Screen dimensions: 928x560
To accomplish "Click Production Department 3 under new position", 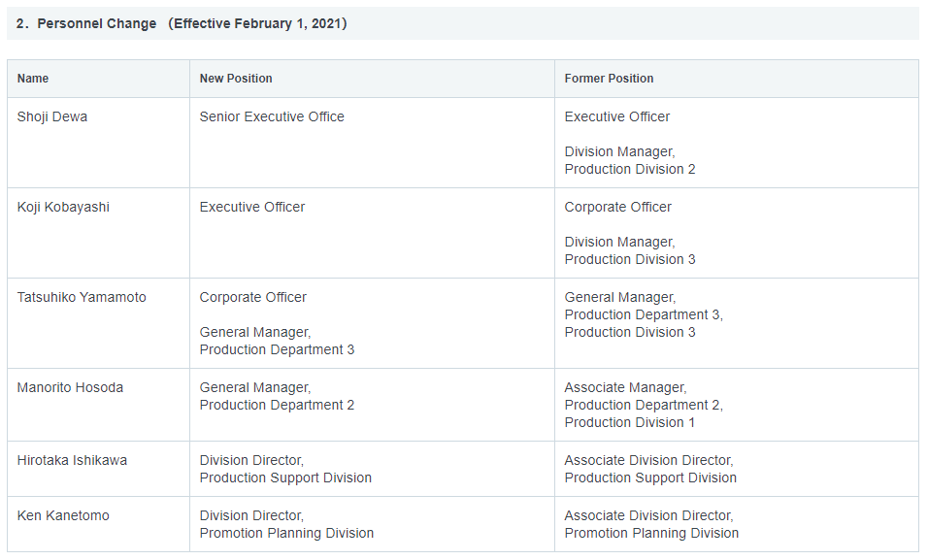I will [x=277, y=349].
